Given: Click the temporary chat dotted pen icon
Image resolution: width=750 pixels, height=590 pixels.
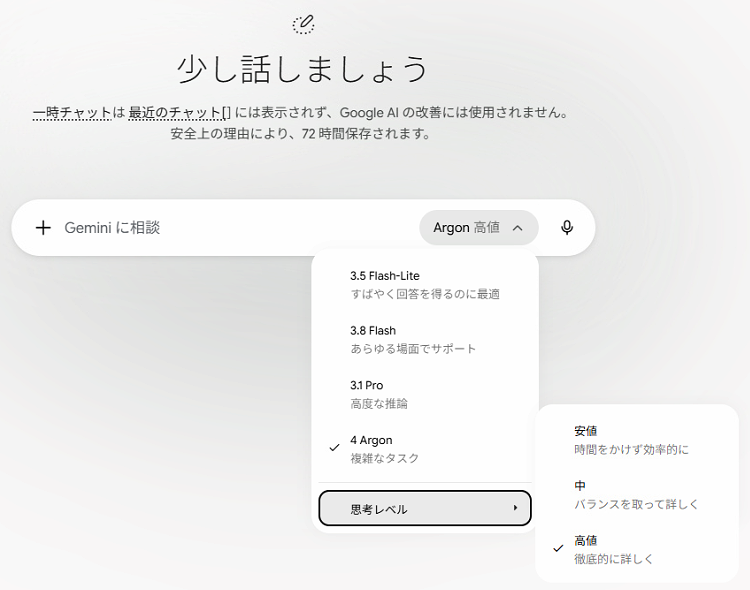Looking at the screenshot, I should click(x=303, y=24).
